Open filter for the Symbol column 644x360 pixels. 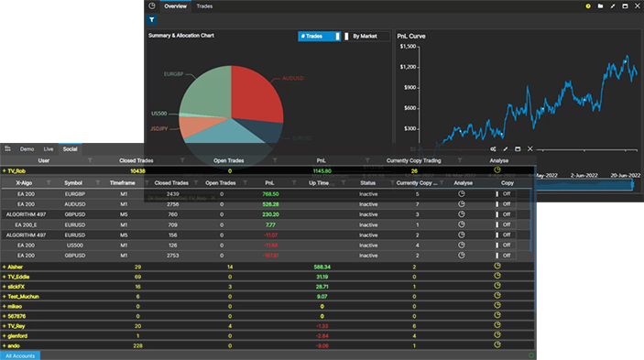click(x=98, y=182)
